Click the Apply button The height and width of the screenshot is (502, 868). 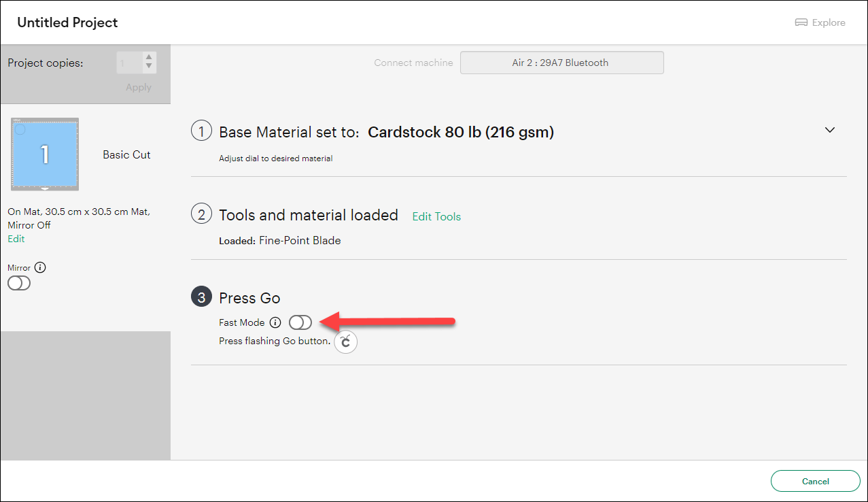tap(138, 87)
